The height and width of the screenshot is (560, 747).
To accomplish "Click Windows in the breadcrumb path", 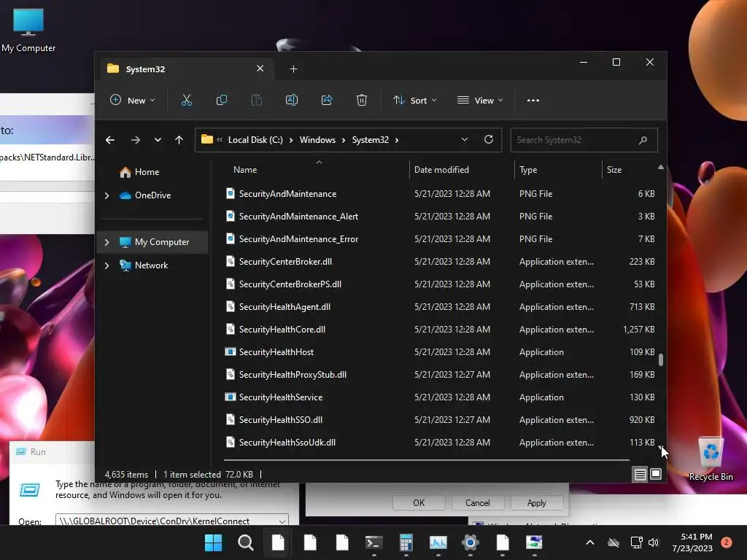I will coord(317,140).
